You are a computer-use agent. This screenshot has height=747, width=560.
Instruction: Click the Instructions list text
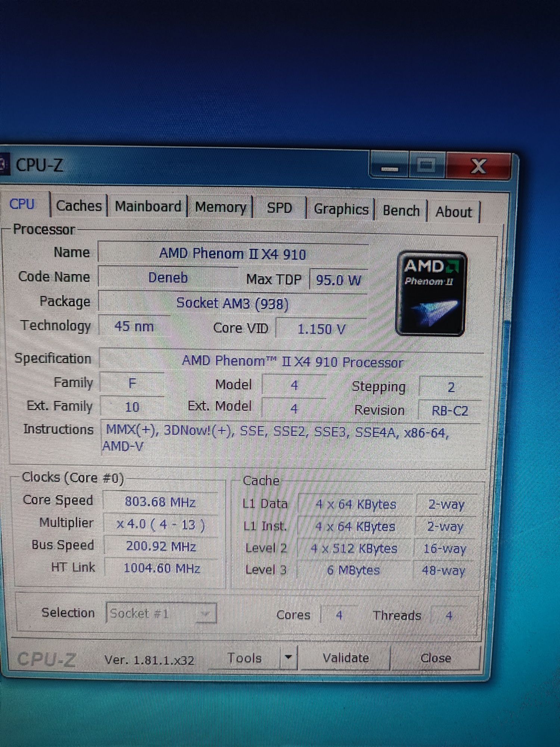(276, 439)
